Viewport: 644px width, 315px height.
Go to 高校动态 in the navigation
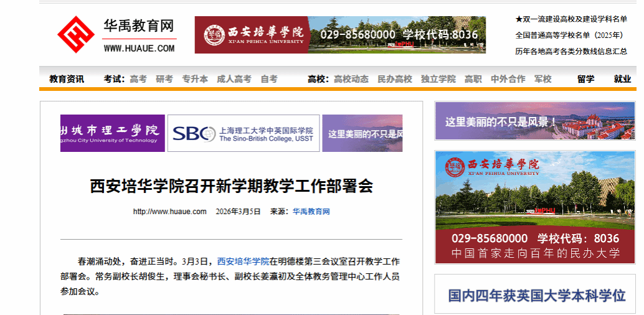point(351,79)
